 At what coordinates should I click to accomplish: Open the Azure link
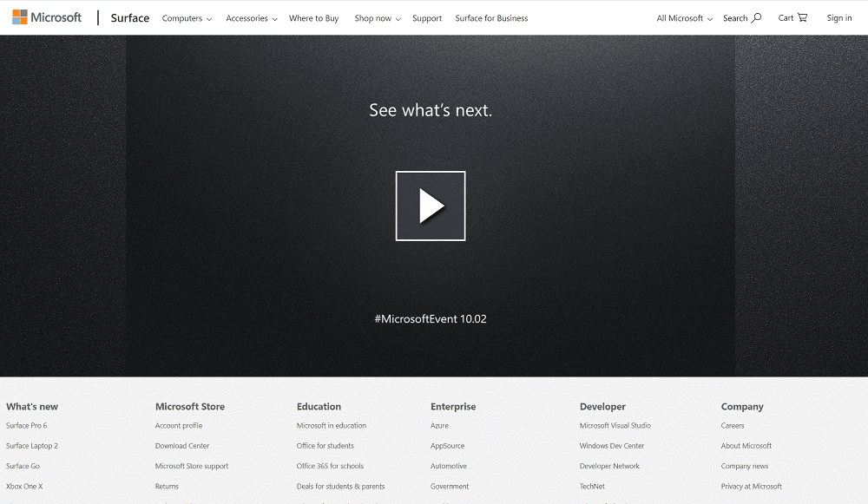(x=439, y=425)
